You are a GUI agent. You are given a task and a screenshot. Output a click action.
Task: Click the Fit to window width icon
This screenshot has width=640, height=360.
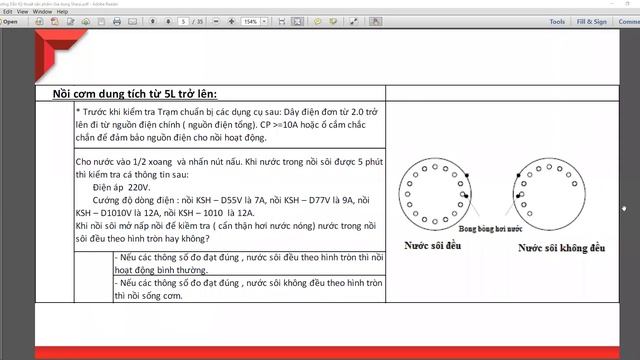tap(282, 21)
